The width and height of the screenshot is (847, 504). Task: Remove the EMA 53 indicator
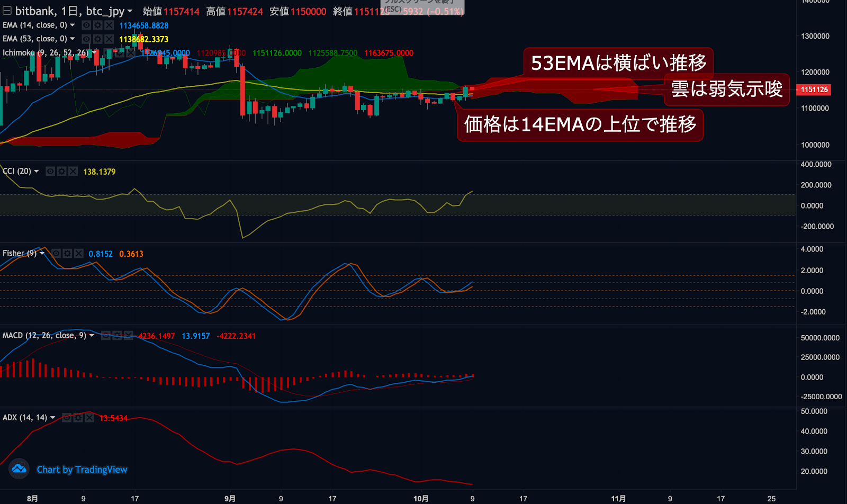(109, 39)
